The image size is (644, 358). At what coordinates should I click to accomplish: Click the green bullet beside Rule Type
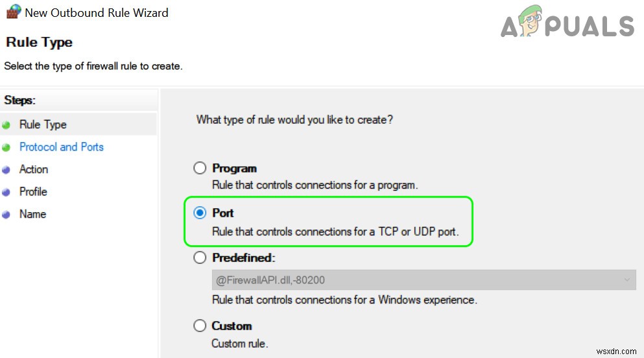coord(6,125)
